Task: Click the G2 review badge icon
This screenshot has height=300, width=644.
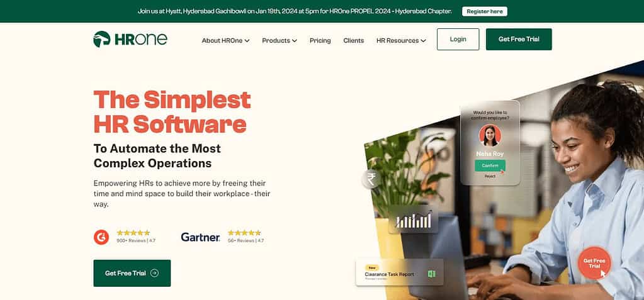Action: (101, 237)
